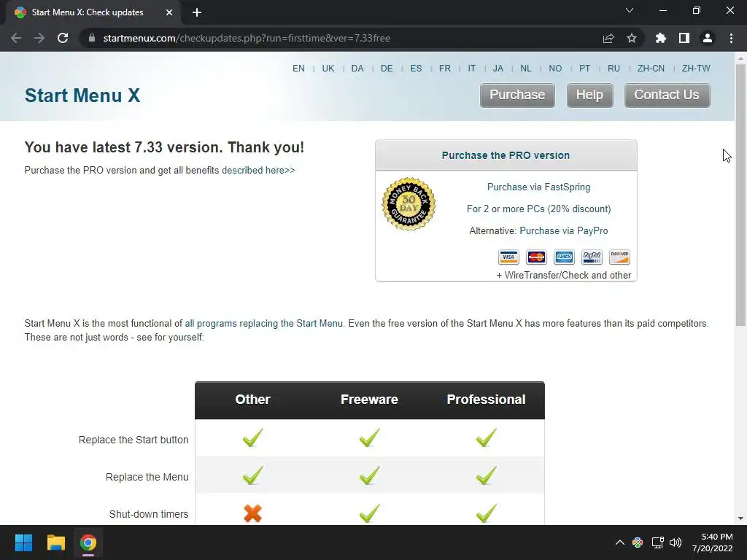Switch language to ZH-CN
Image resolution: width=747 pixels, height=560 pixels.
pos(651,69)
